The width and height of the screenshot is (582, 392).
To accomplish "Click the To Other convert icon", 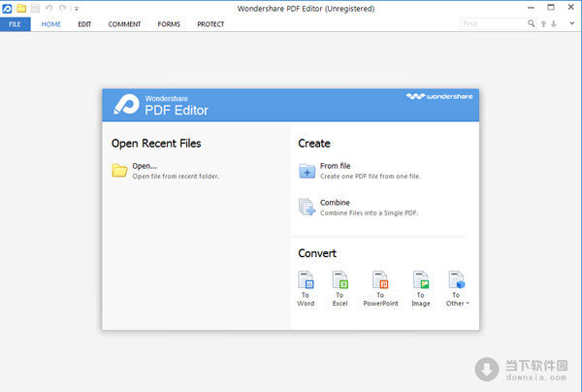I will pyautogui.click(x=457, y=279).
